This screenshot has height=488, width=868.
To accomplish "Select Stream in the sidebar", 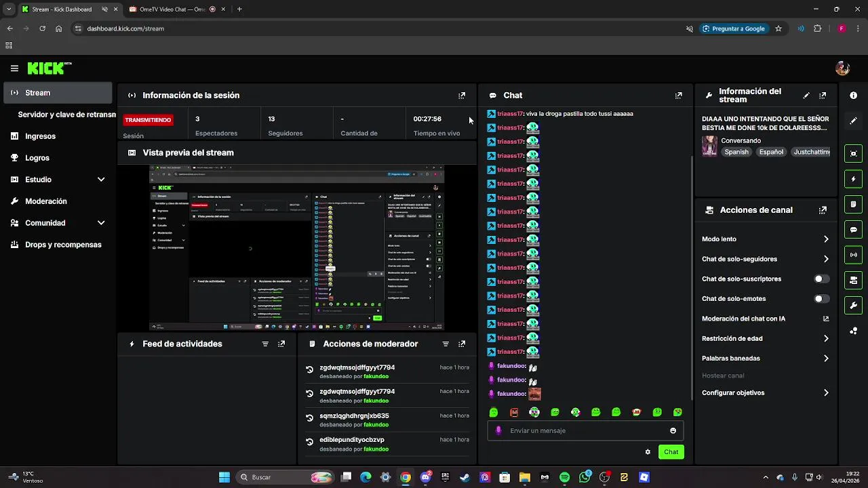I will 58,93.
